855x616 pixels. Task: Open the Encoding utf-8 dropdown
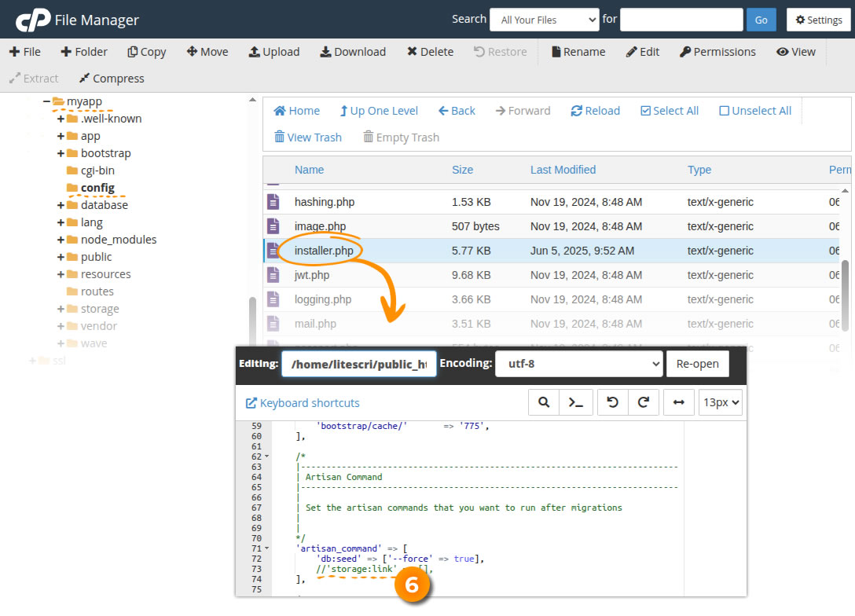[x=579, y=364]
